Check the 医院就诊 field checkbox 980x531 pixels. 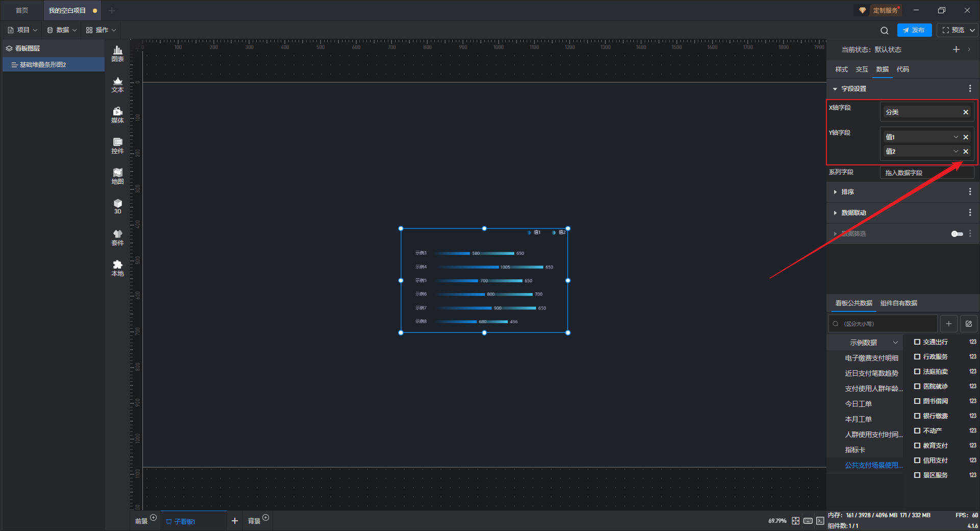917,387
